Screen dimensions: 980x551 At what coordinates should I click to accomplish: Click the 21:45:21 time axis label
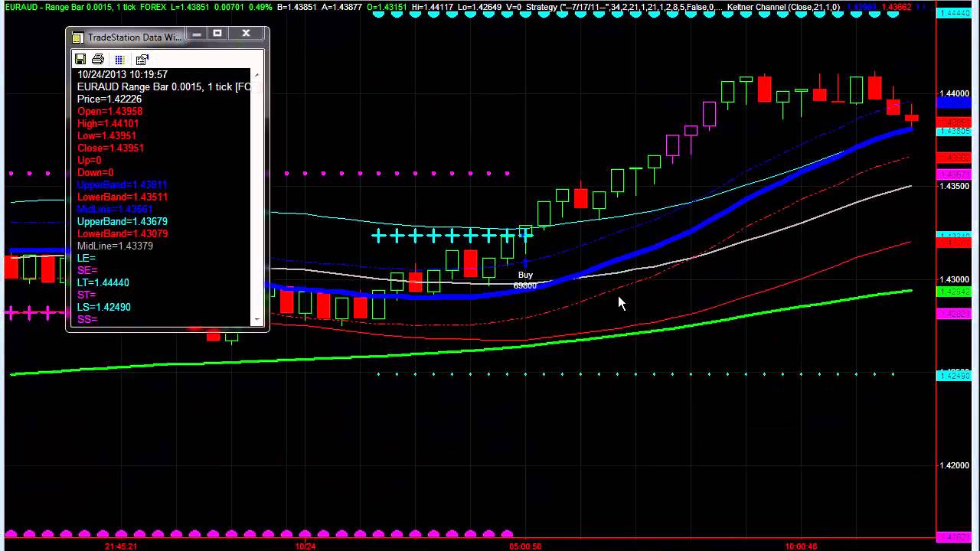coord(121,546)
